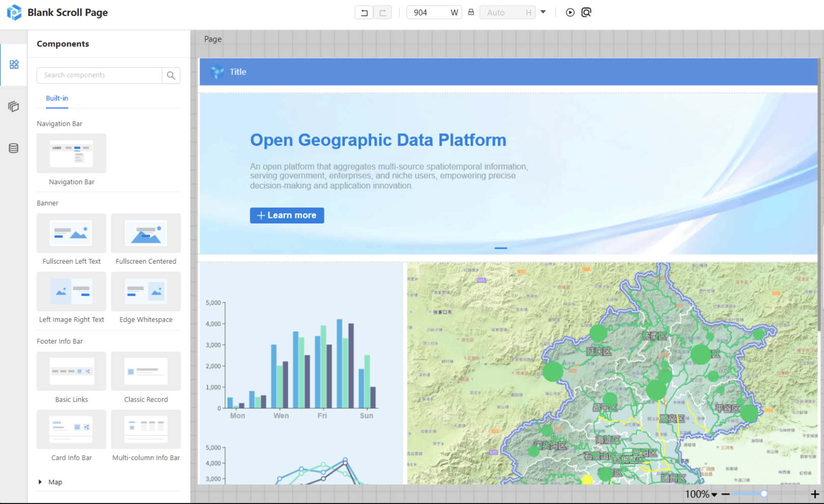Select the Components panel sidebar icon
The width and height of the screenshot is (824, 504).
tap(14, 64)
